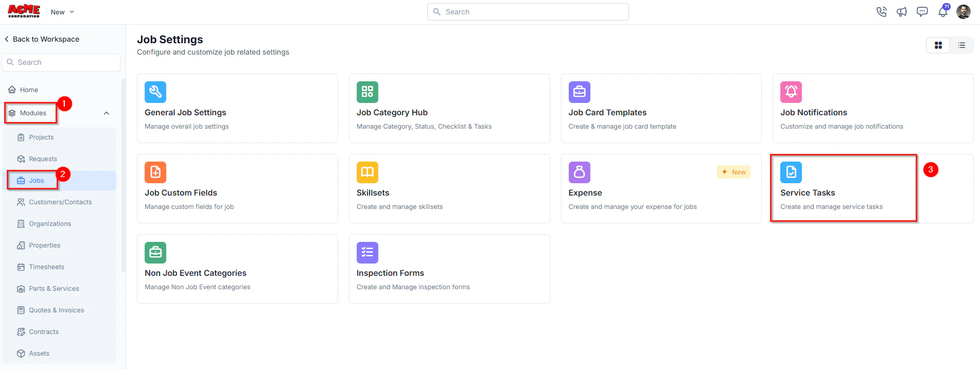Open the General Job Settings title
Image resolution: width=980 pixels, height=369 pixels.
point(185,113)
